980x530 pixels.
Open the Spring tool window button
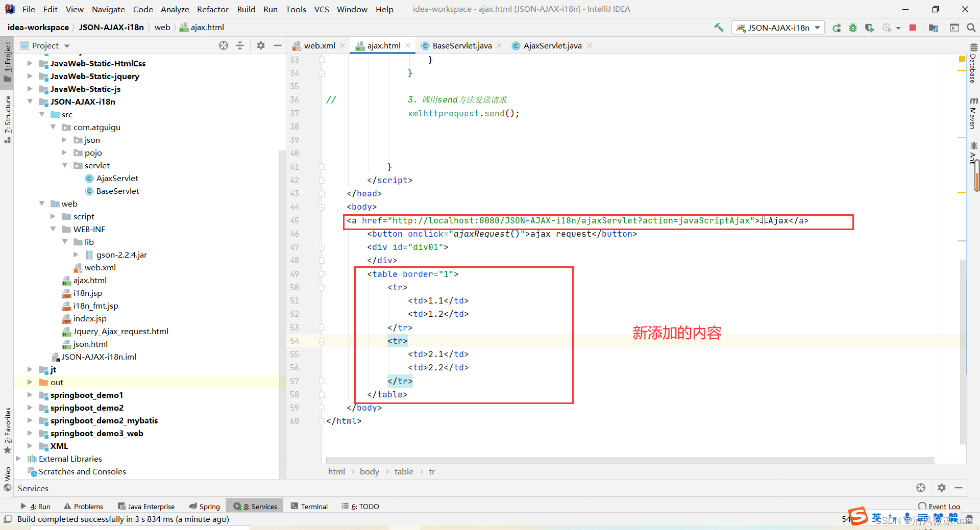click(x=204, y=506)
